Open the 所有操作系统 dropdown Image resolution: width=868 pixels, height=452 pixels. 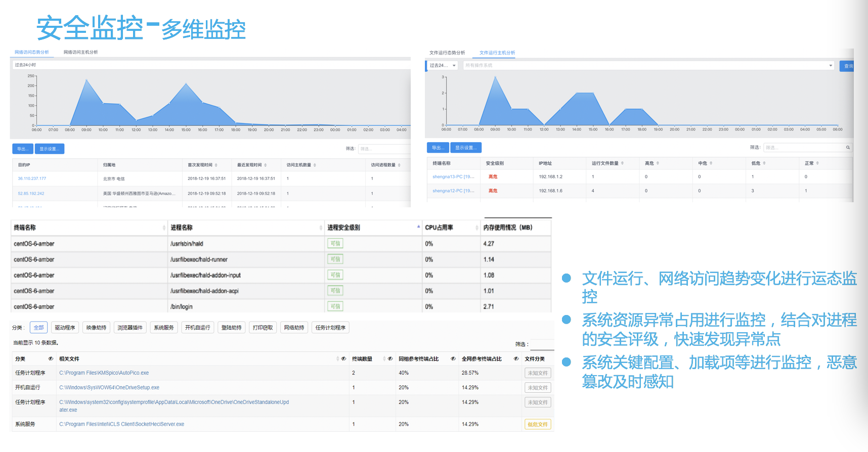click(648, 66)
